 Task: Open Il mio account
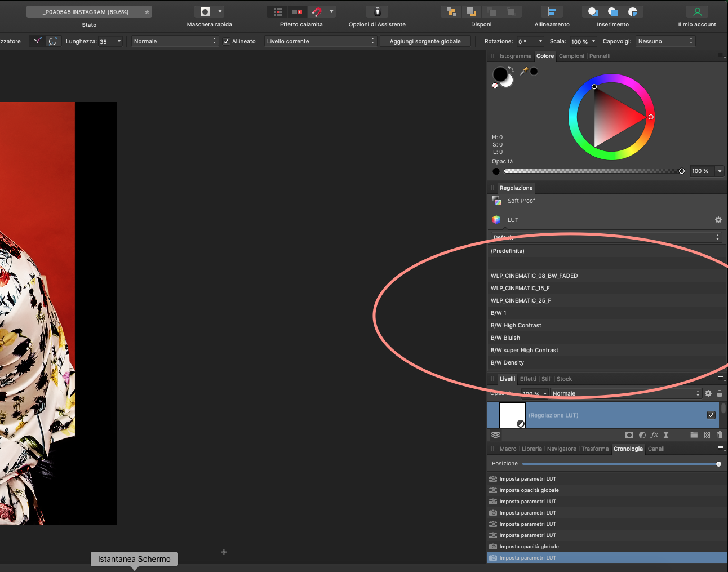[697, 12]
